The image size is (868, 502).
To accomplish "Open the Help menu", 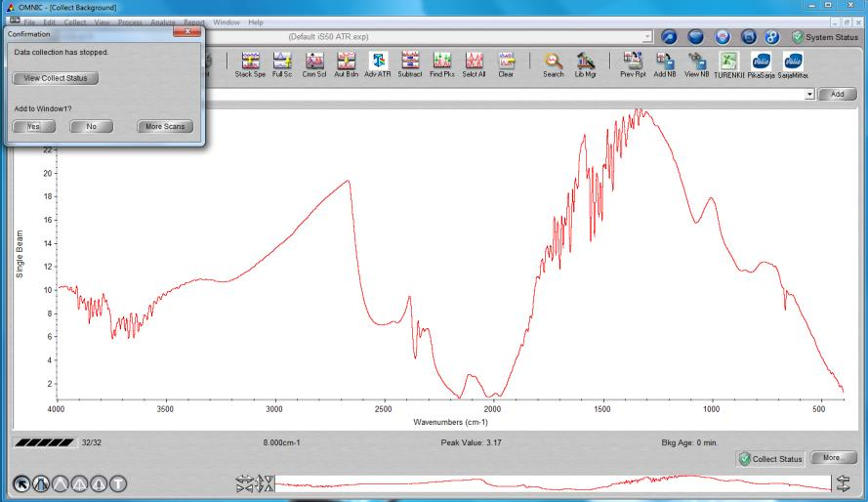I will 256,22.
